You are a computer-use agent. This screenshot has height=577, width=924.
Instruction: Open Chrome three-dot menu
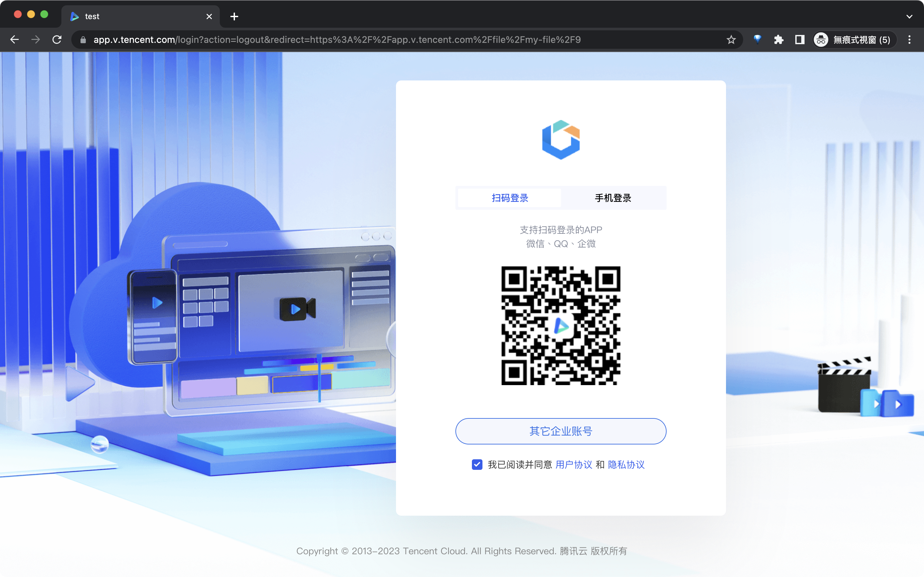[909, 40]
